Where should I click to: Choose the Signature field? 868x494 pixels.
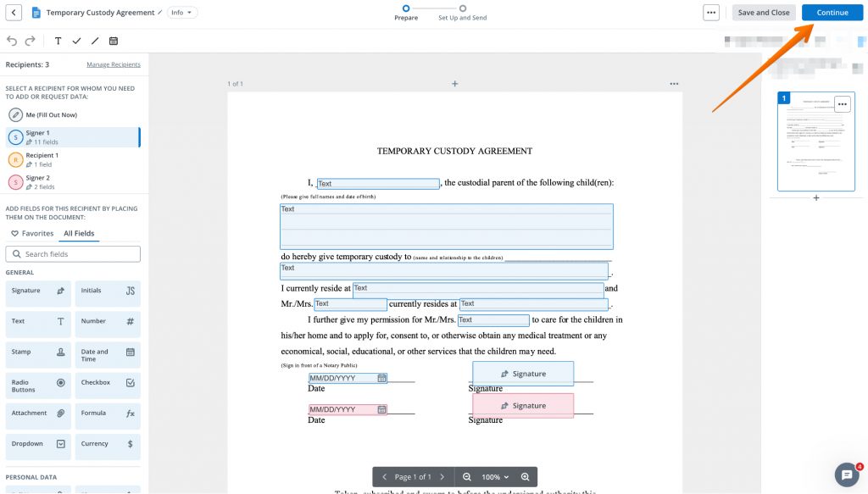click(38, 293)
